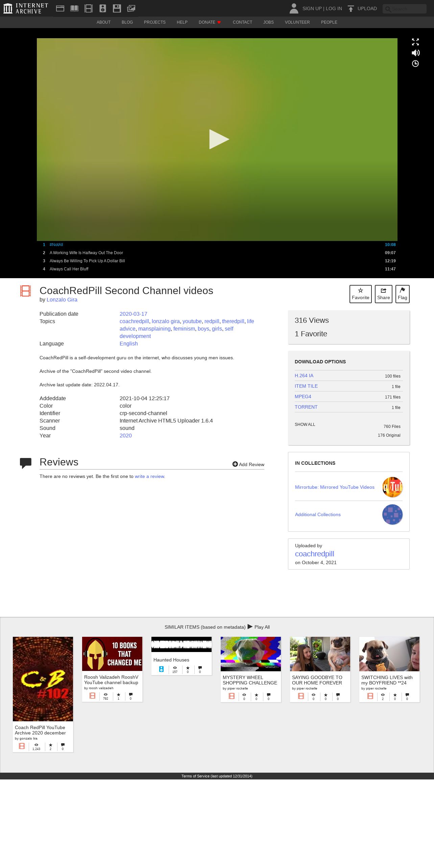Screen dimensions: 434x868
Task: Open publication date 2020-03-17 link
Action: [x=134, y=314]
